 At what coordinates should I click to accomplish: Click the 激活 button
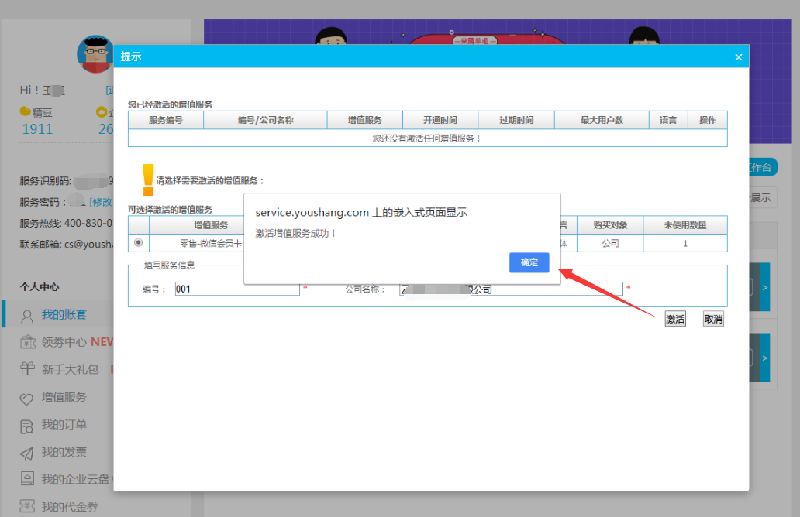point(675,320)
